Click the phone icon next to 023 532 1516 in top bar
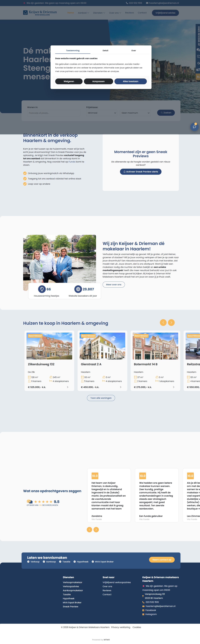The height and width of the screenshot is (644, 200). click(127, 3)
